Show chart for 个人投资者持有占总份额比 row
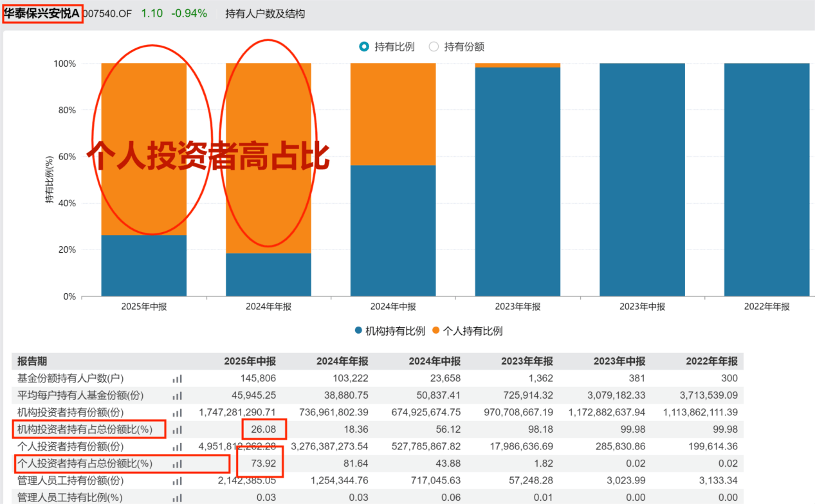Viewport: 815px width, 504px height. (x=177, y=464)
